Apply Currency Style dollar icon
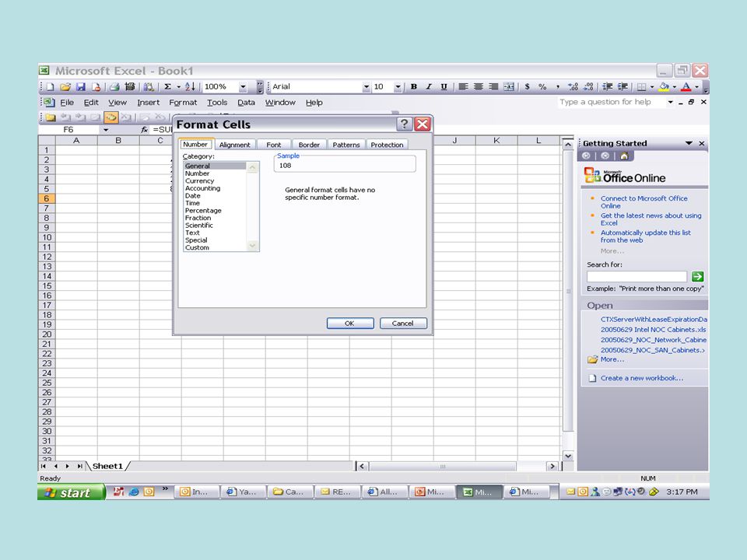Viewport: 747px width, 560px height. (527, 86)
